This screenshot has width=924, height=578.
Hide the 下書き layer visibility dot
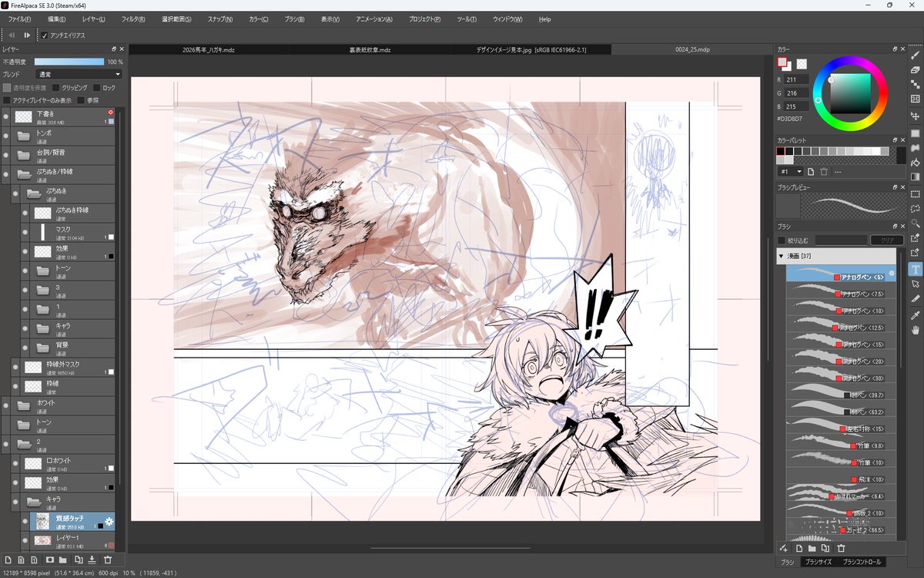tap(6, 117)
